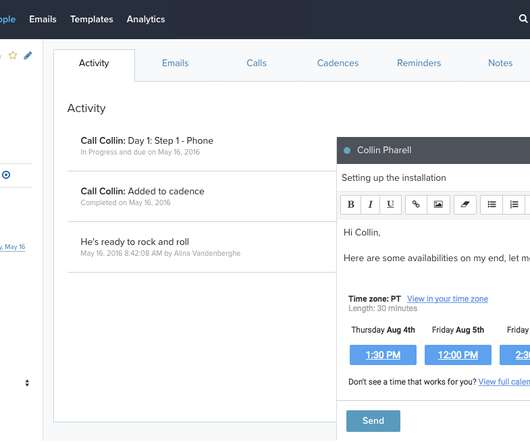The height and width of the screenshot is (442, 530).
Task: Switch to the Emails tab in contact panel
Action: 175,63
